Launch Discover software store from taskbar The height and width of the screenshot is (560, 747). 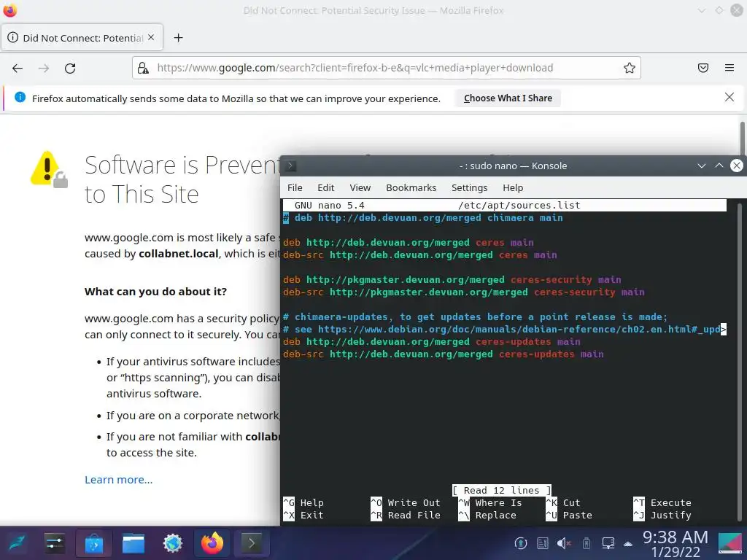[94, 543]
